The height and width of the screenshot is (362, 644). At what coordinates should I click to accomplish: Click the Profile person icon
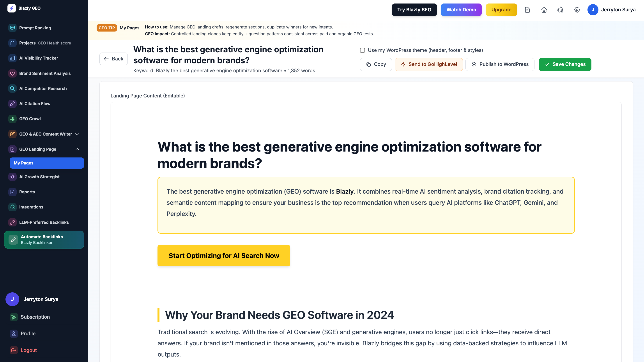14,334
